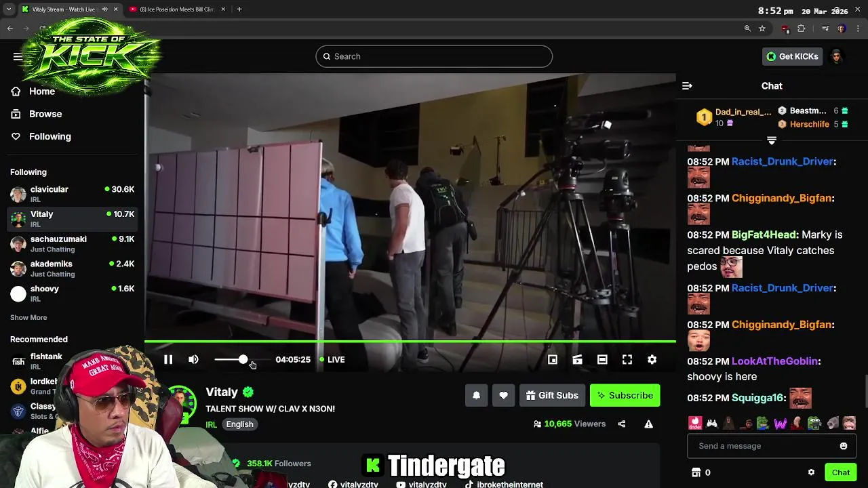
Task: Mute the Vitaly tab audio icon
Action: point(104,9)
